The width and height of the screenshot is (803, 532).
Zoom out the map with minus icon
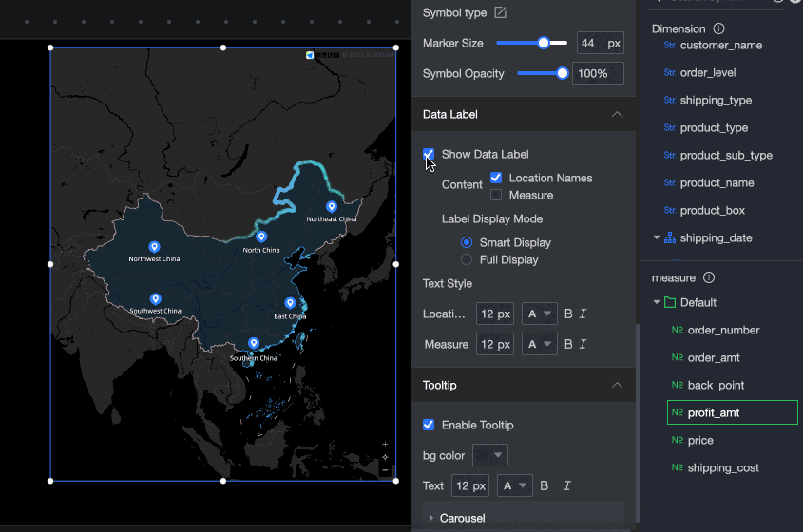click(385, 470)
